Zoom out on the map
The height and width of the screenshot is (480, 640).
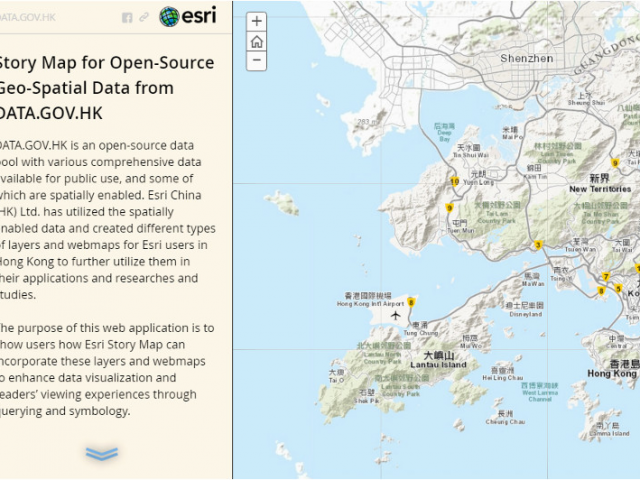[x=256, y=60]
